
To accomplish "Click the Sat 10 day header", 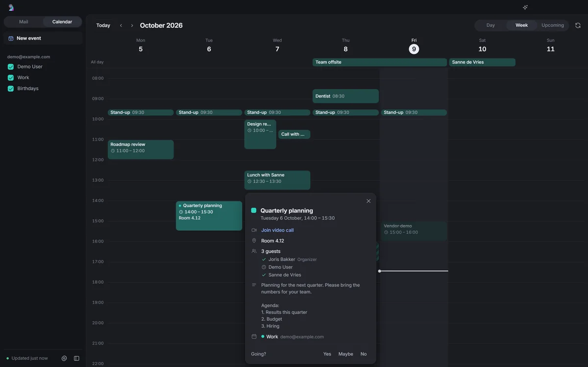I will (482, 46).
